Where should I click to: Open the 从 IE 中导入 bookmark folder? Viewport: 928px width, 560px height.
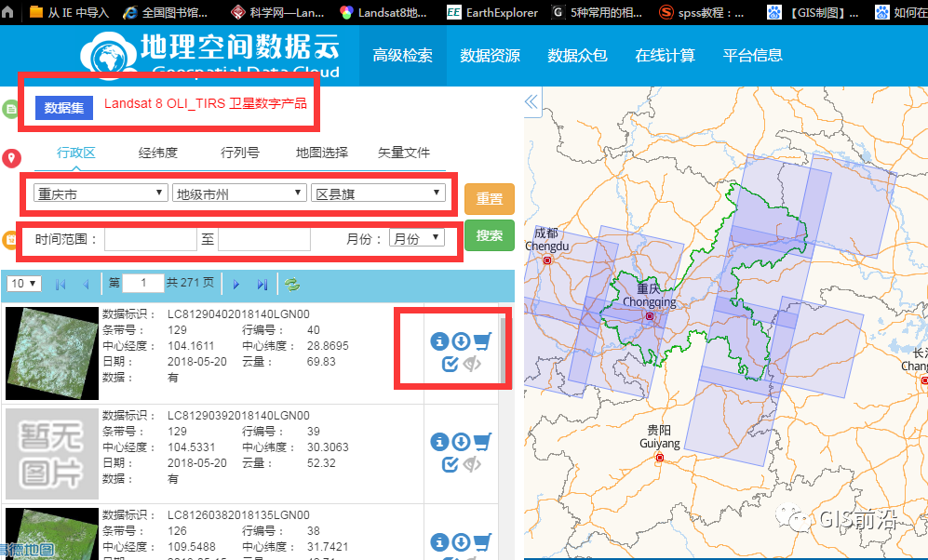tap(69, 12)
